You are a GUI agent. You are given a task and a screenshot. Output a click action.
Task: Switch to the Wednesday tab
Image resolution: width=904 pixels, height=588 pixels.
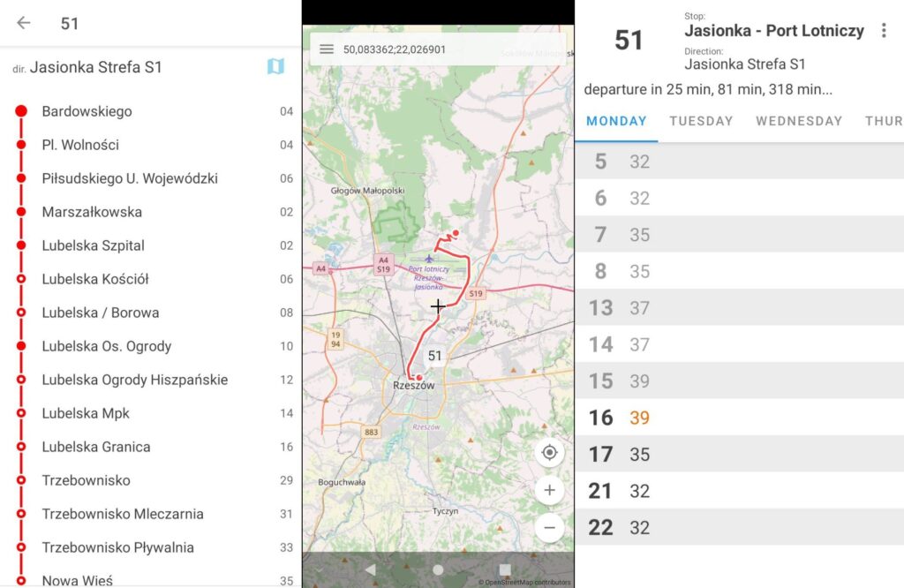[799, 121]
